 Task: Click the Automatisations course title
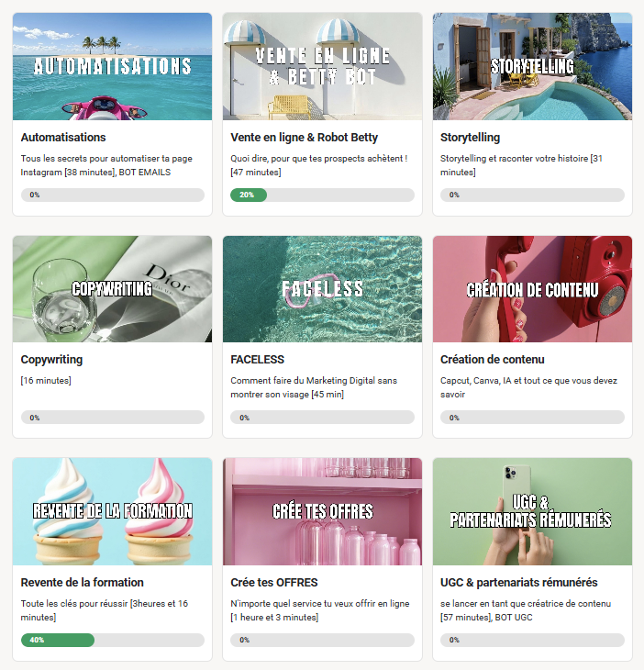click(x=63, y=137)
